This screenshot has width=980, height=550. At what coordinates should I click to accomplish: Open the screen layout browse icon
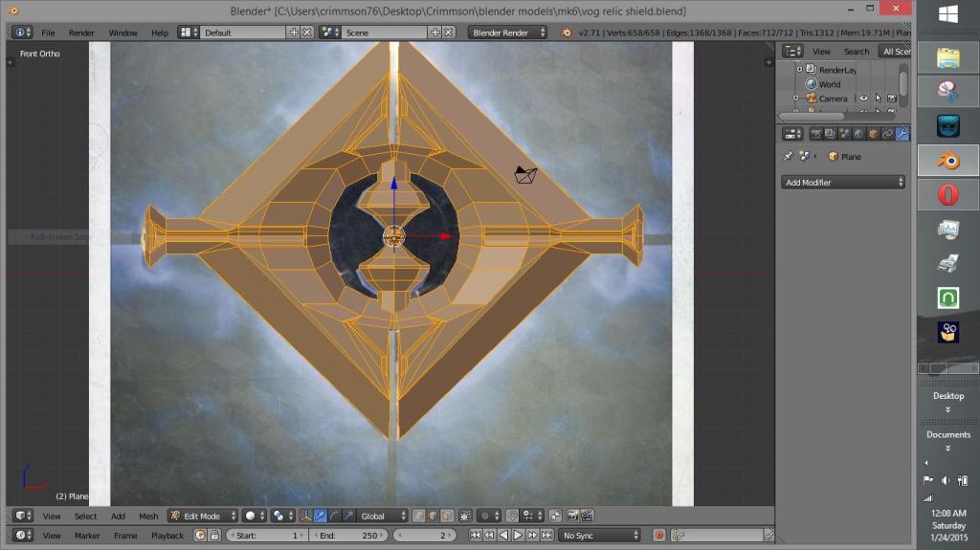(x=189, y=33)
